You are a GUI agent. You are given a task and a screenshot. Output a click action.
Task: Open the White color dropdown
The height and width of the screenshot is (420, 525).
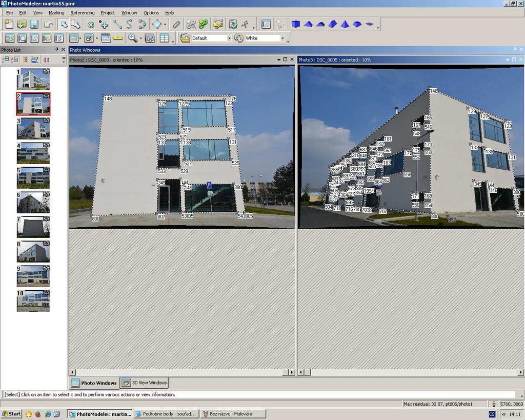(x=282, y=38)
